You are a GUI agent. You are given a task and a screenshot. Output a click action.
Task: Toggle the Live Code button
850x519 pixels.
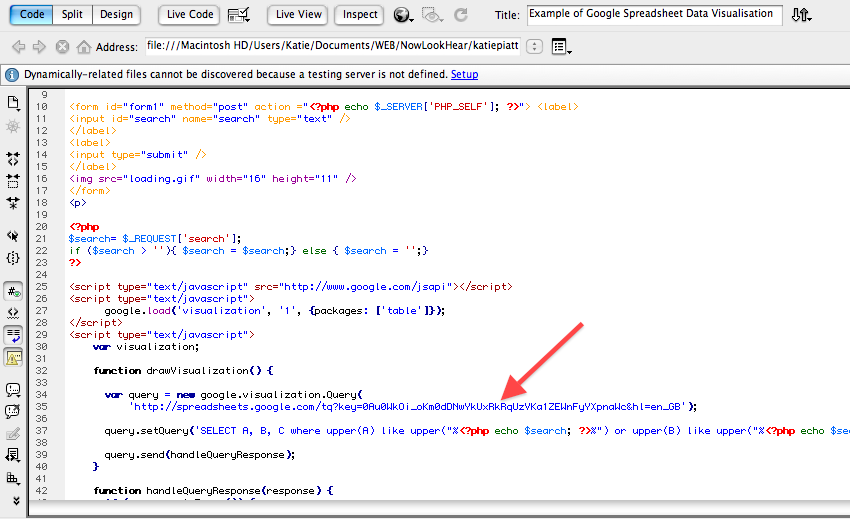coord(190,15)
